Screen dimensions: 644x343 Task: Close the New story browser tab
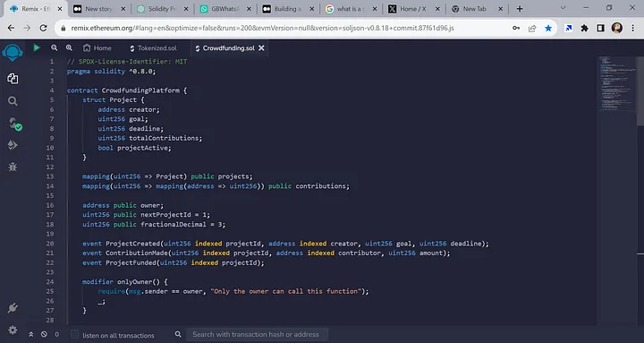tap(123, 9)
